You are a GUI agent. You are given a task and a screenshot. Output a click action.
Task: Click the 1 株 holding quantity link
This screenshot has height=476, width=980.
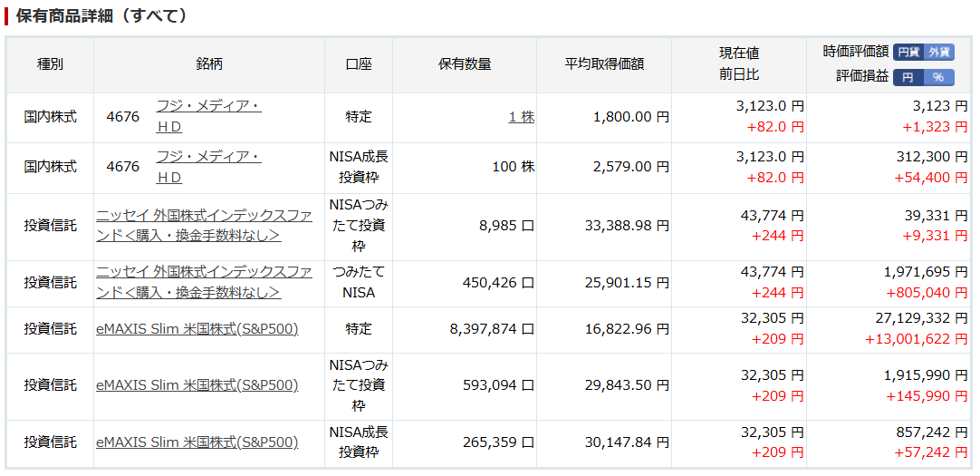click(522, 117)
